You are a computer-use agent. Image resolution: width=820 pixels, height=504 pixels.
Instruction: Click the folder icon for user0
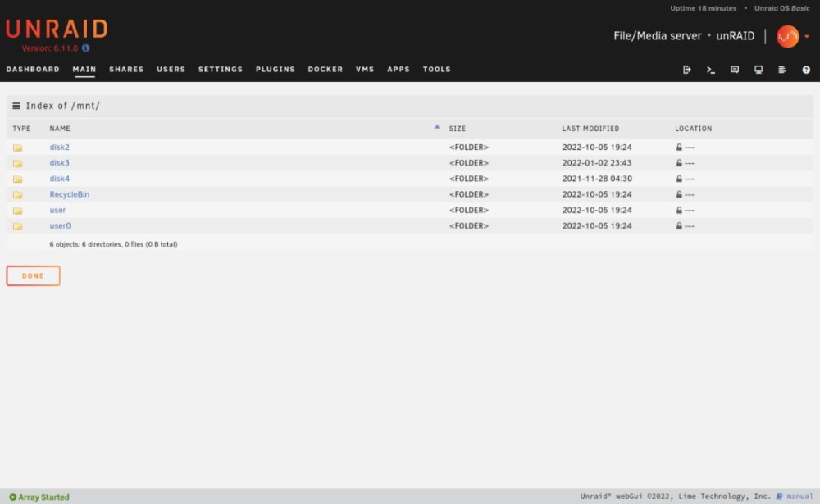tap(18, 226)
